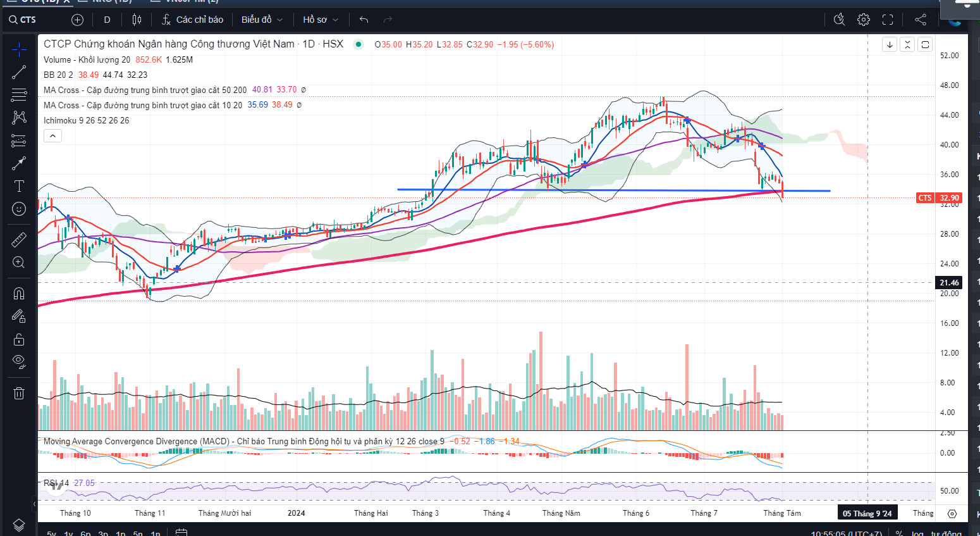Redo the chart action
This screenshot has height=536, width=980.
pos(388,20)
